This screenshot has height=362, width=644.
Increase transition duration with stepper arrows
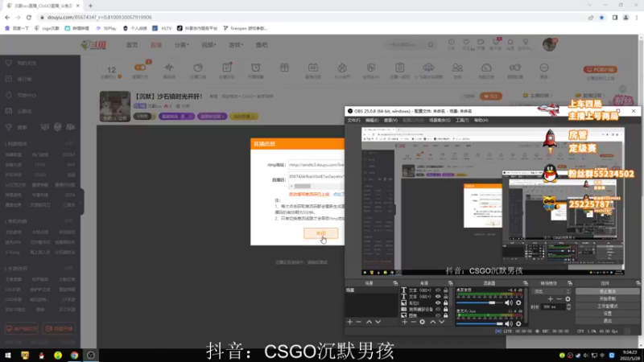click(569, 306)
